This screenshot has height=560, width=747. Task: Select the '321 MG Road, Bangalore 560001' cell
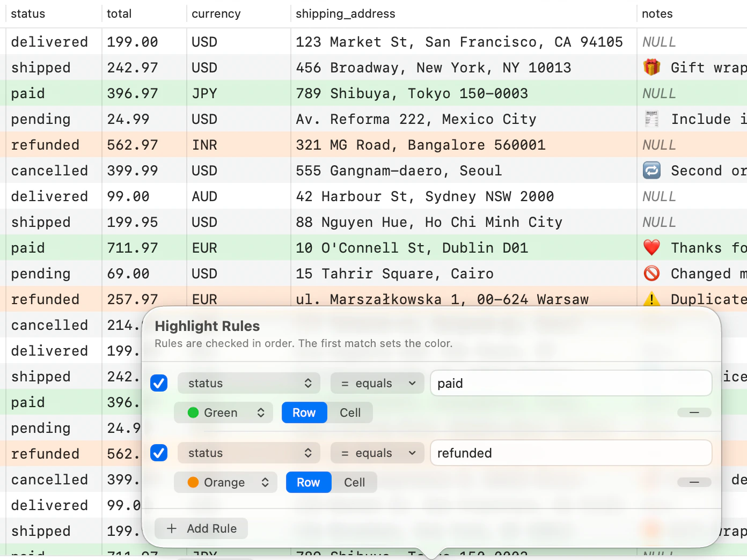(x=464, y=145)
